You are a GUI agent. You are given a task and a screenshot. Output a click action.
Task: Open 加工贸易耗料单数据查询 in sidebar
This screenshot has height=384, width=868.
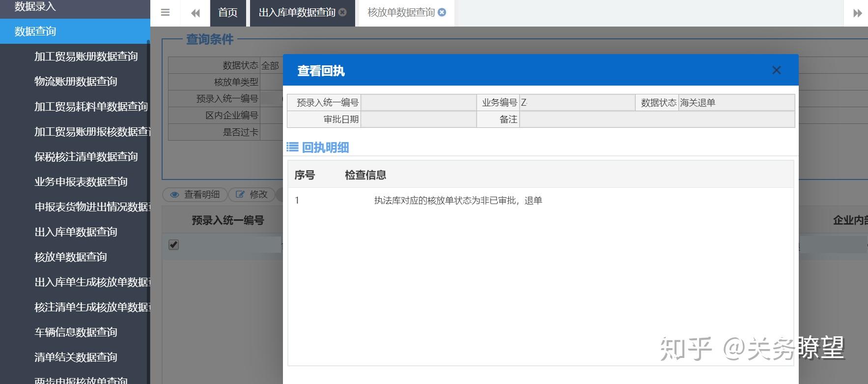(x=91, y=107)
